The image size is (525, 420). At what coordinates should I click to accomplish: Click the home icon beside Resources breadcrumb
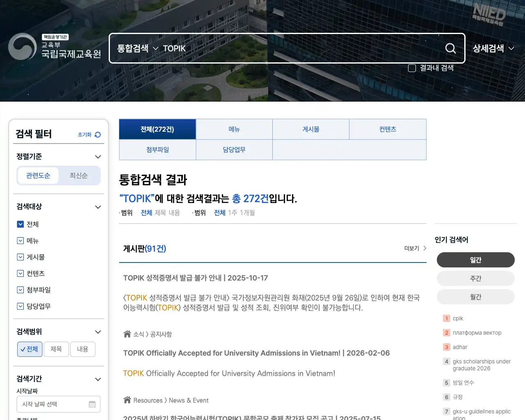coord(127,400)
